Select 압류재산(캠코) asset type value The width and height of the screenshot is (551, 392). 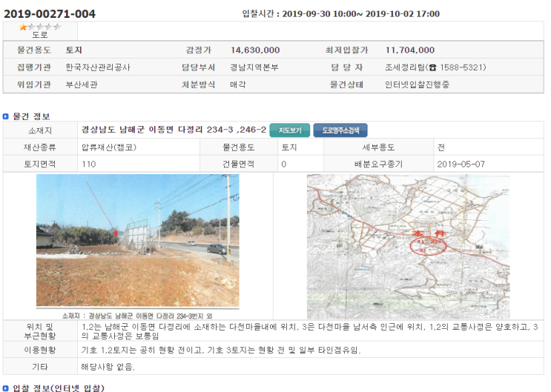[x=109, y=147]
